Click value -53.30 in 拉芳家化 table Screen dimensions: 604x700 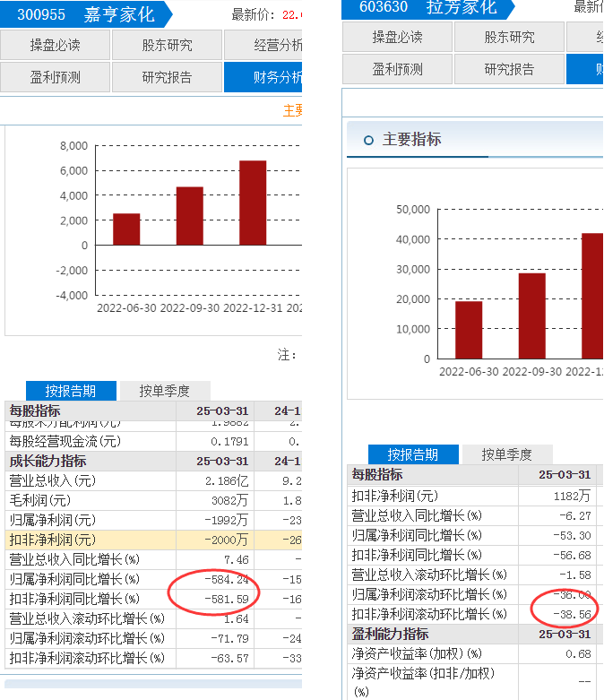572,536
